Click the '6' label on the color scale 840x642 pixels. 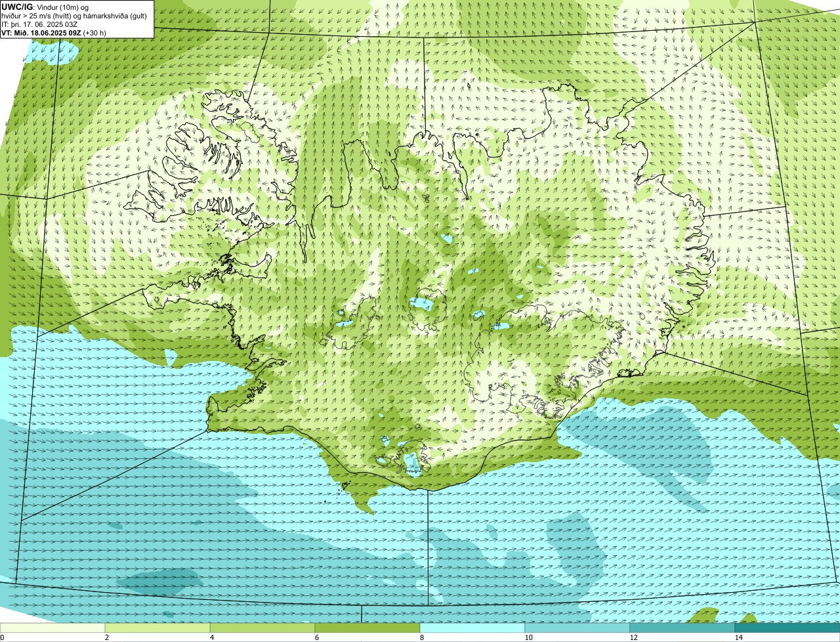click(x=317, y=637)
